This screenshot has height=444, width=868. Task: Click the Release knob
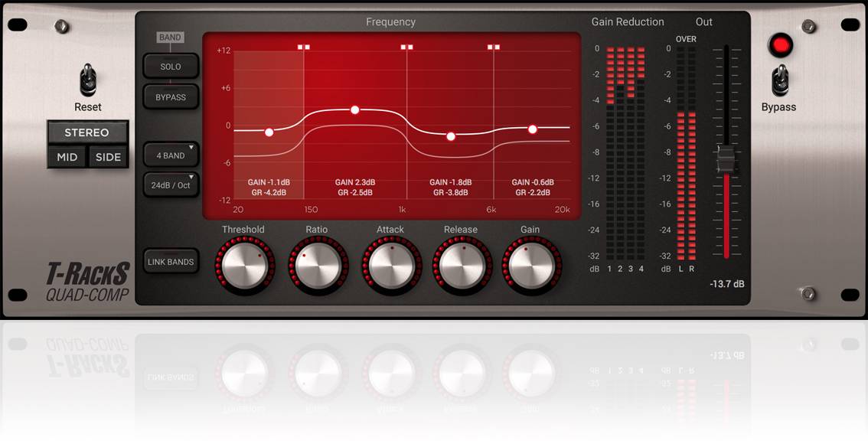click(x=461, y=266)
